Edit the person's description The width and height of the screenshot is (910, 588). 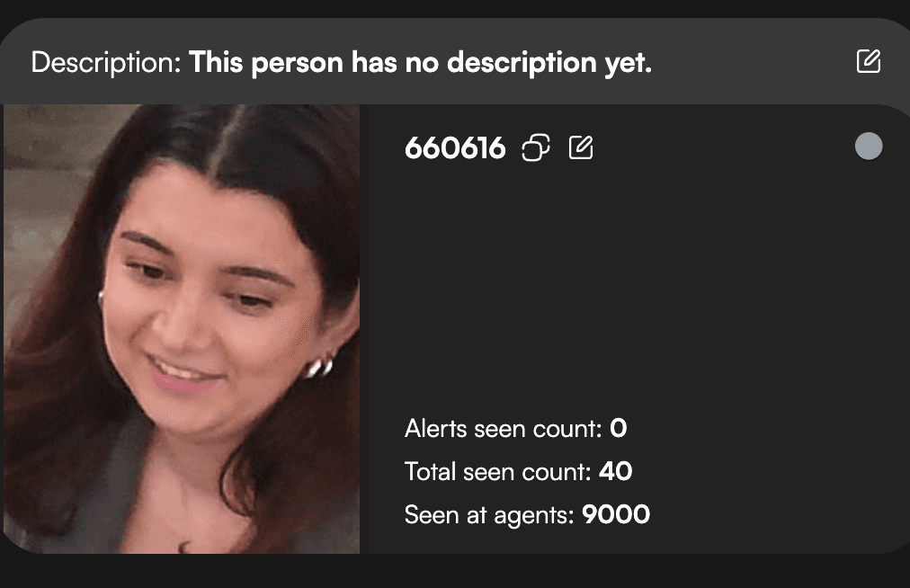click(869, 61)
